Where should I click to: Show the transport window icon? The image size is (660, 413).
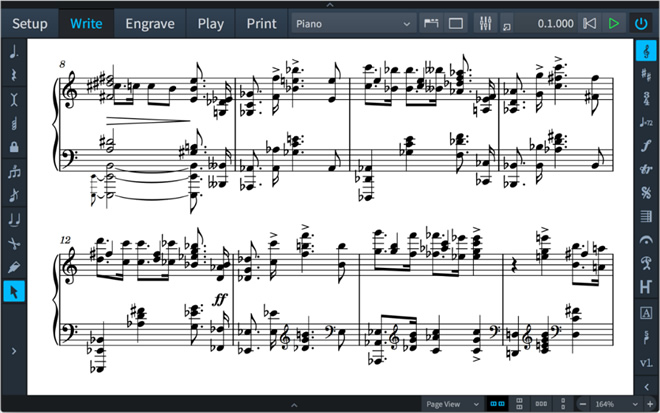click(507, 27)
